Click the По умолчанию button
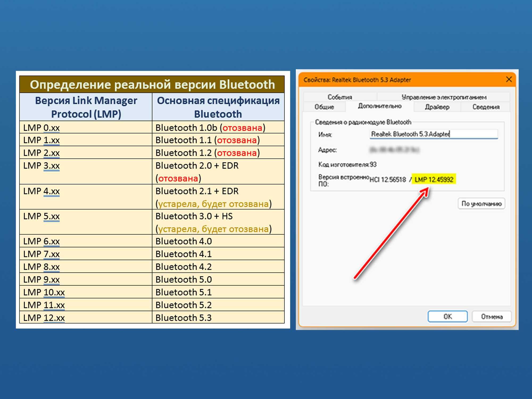The height and width of the screenshot is (399, 532). 481,204
